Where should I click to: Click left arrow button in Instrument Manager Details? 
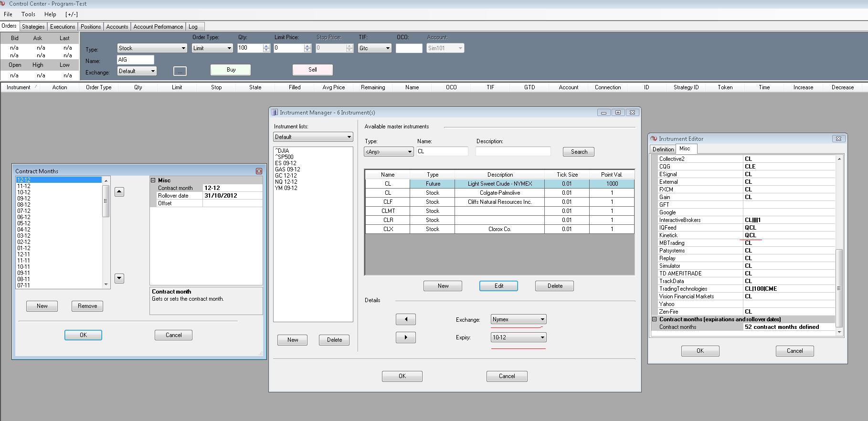pos(406,319)
